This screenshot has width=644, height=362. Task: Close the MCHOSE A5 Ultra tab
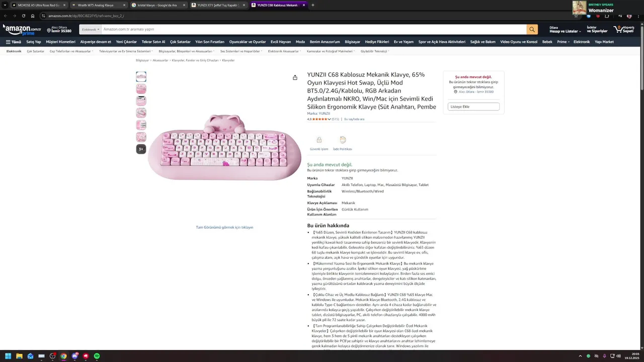point(64,5)
